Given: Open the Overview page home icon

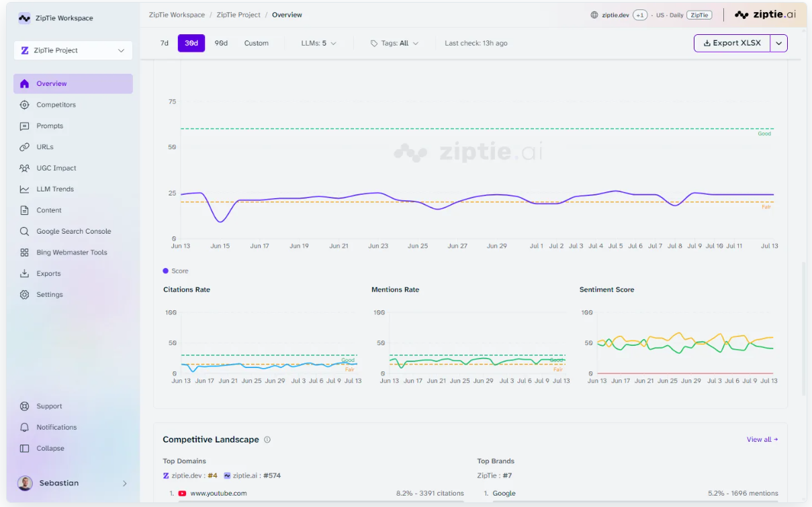Looking at the screenshot, I should point(25,84).
